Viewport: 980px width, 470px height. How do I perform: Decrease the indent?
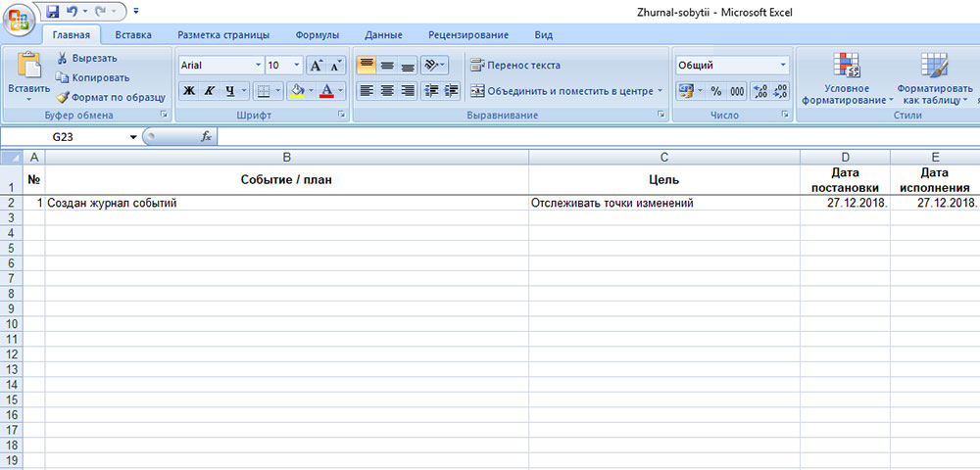[430, 91]
